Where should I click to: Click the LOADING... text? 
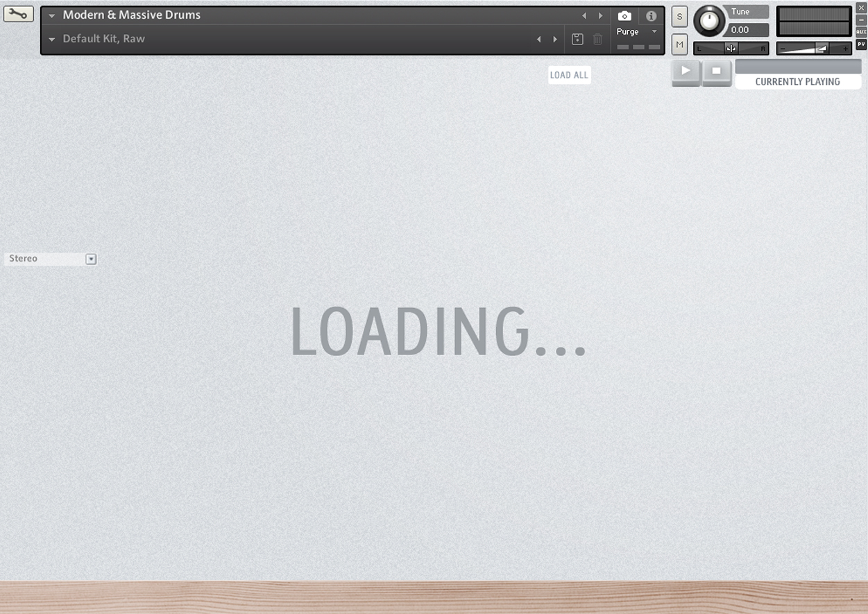439,332
